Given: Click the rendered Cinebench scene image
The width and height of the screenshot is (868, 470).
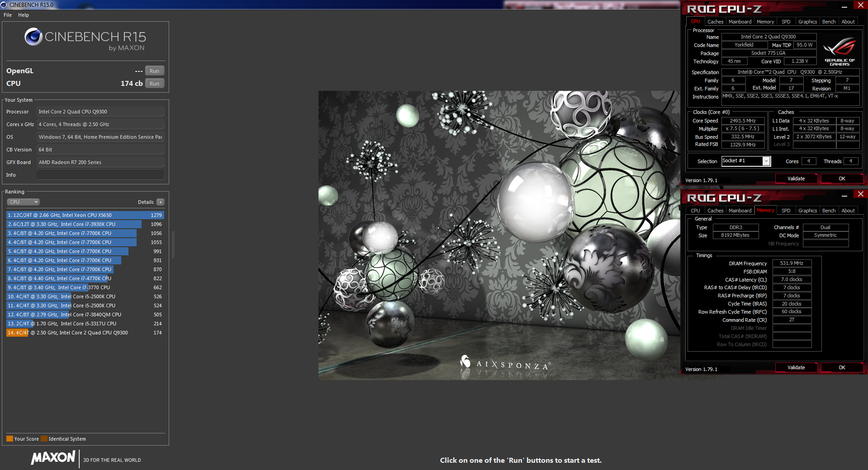Looking at the screenshot, I should click(499, 235).
